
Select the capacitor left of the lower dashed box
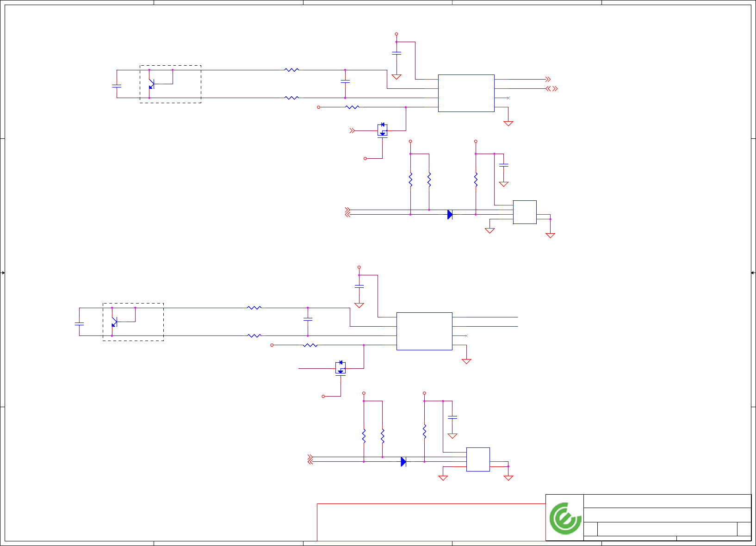pos(79,324)
